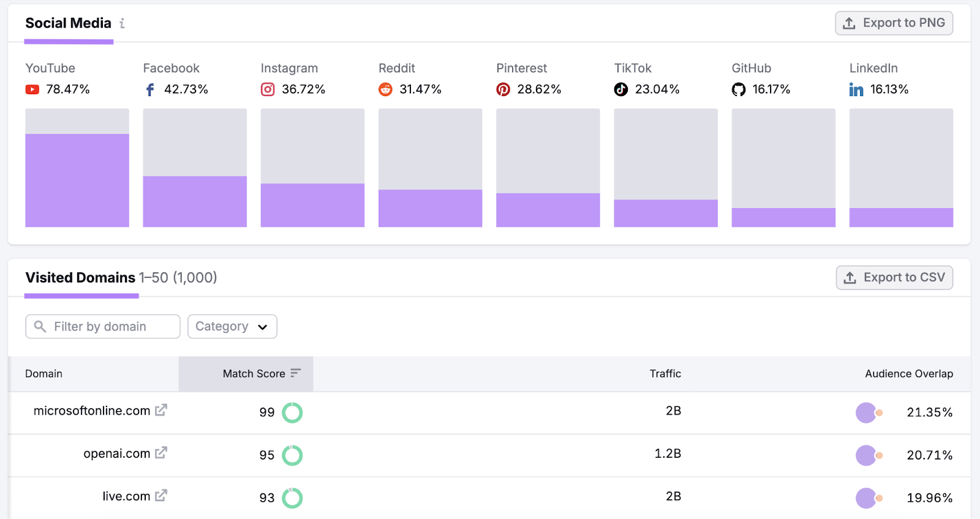The height and width of the screenshot is (519, 980).
Task: Click the TikTok bar in chart
Action: [x=666, y=214]
